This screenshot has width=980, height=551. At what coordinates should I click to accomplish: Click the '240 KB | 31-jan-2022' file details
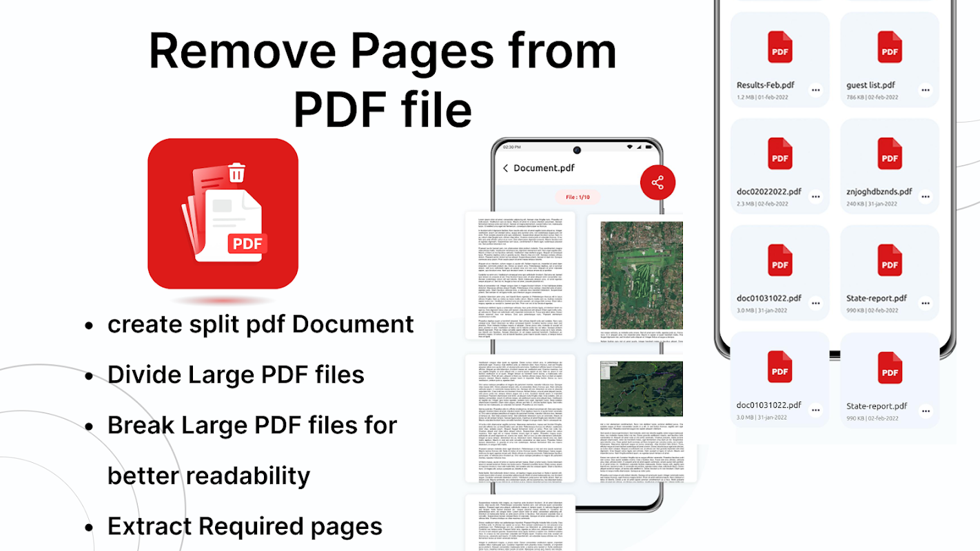pyautogui.click(x=872, y=204)
